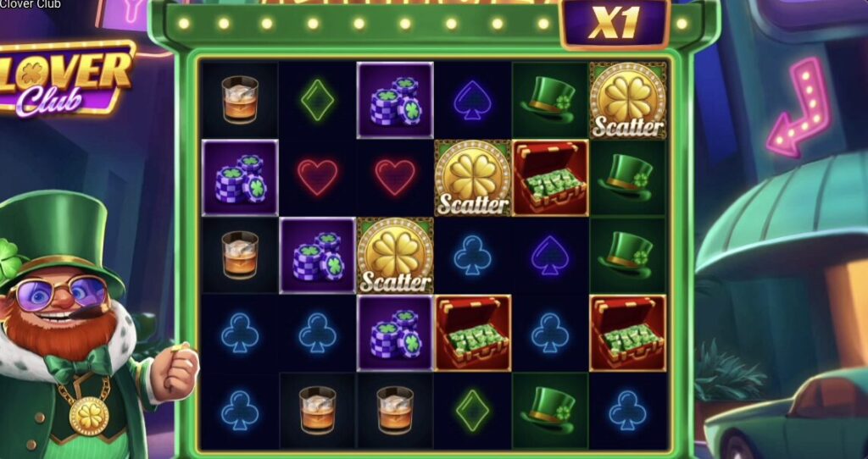868x459 pixels.
Task: Click the blue club in the third row
Action: pyautogui.click(x=472, y=256)
